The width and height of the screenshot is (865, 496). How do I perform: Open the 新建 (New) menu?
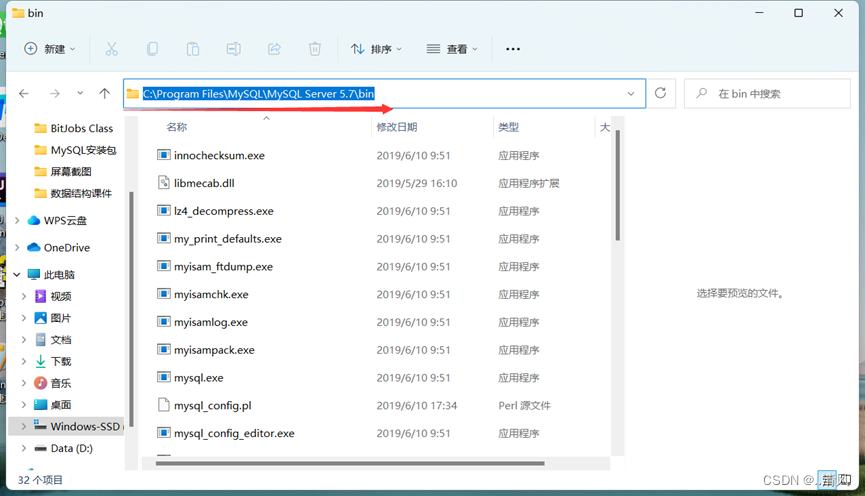tap(50, 49)
